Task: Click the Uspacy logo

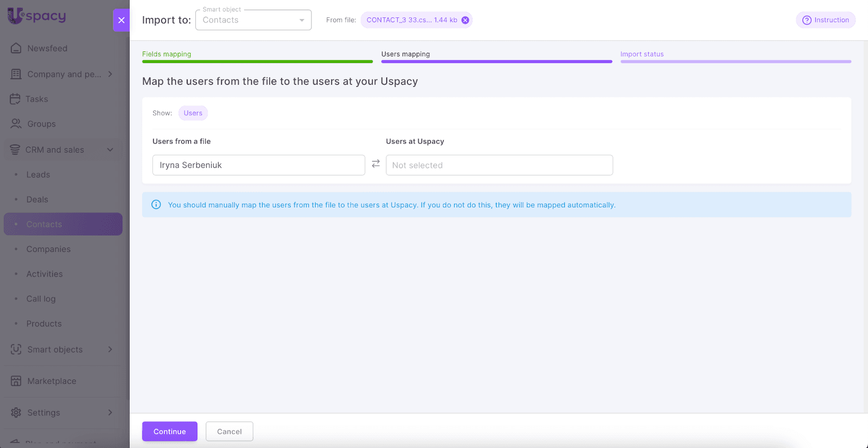Action: (37, 16)
